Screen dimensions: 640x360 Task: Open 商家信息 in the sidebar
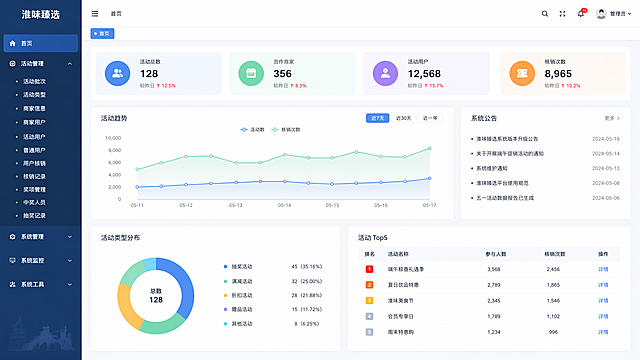35,109
